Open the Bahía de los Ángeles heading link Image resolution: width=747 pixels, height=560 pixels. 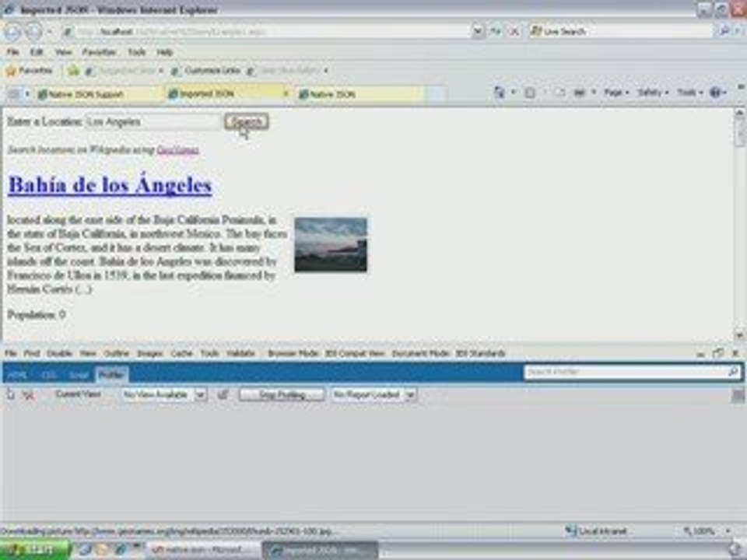click(x=110, y=185)
